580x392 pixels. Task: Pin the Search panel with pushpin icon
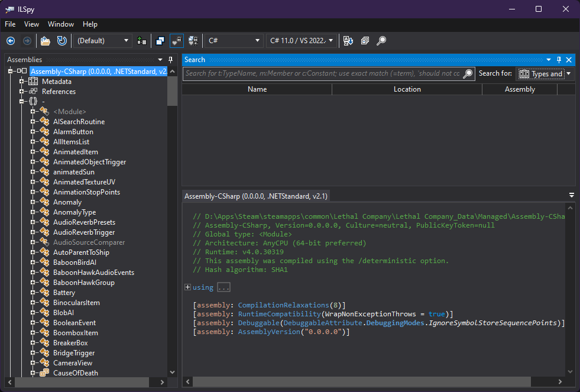click(559, 60)
